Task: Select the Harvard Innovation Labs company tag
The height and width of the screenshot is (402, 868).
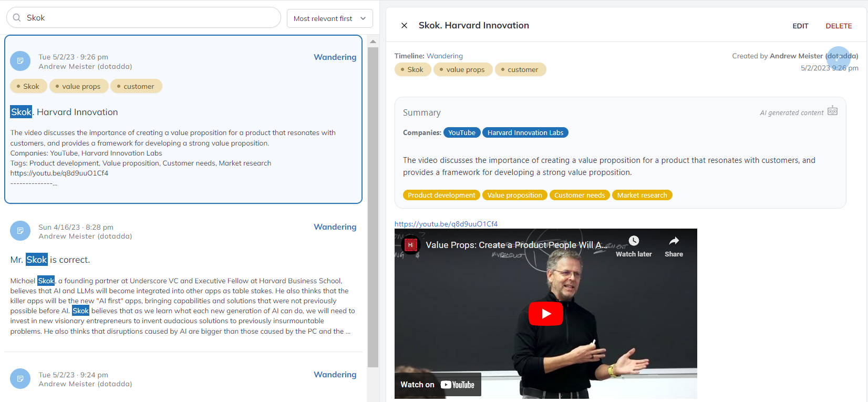Action: (525, 132)
